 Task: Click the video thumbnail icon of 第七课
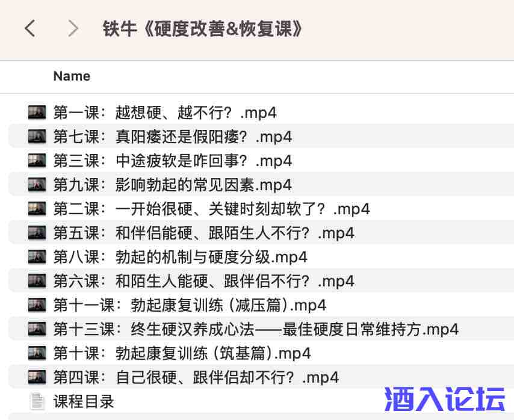[36, 137]
